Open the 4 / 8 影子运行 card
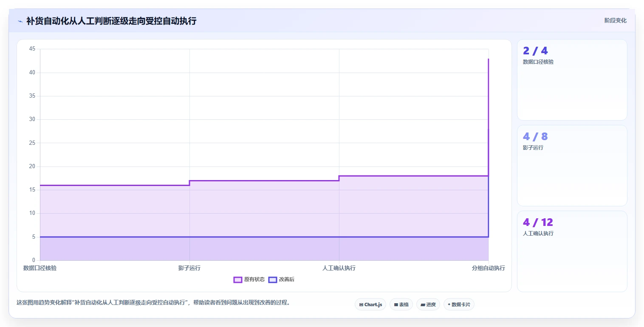 coord(572,166)
